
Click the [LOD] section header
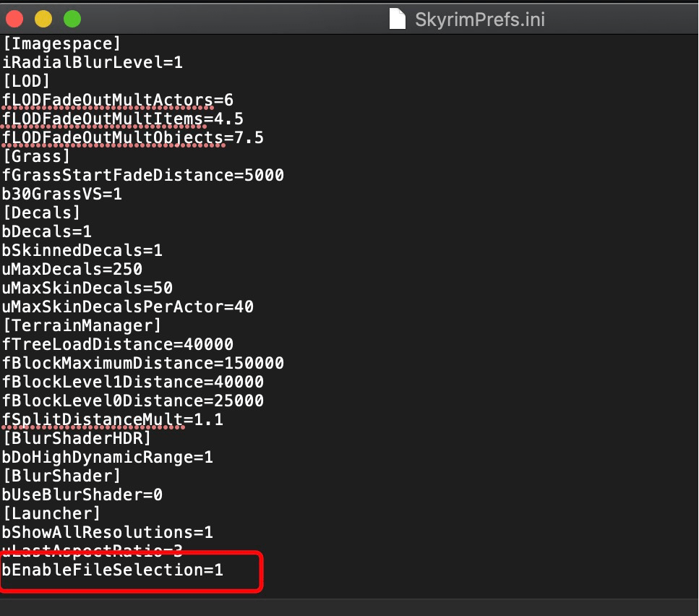pos(26,81)
